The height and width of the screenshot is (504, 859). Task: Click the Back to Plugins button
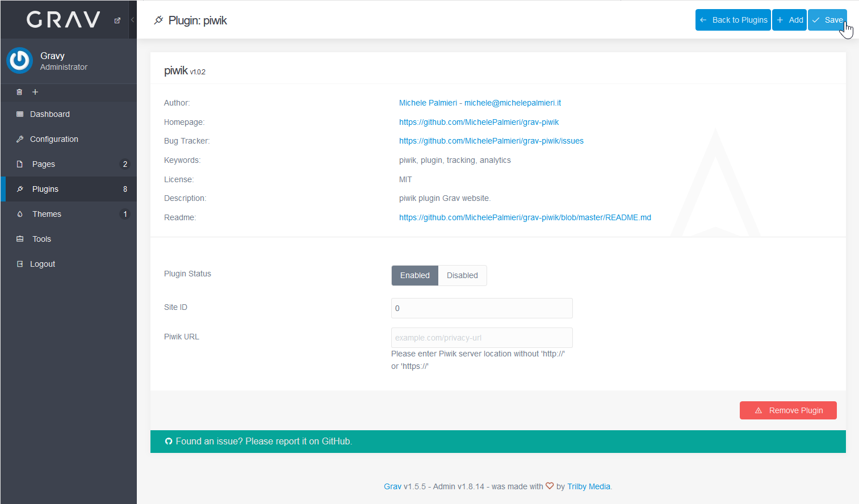(733, 20)
